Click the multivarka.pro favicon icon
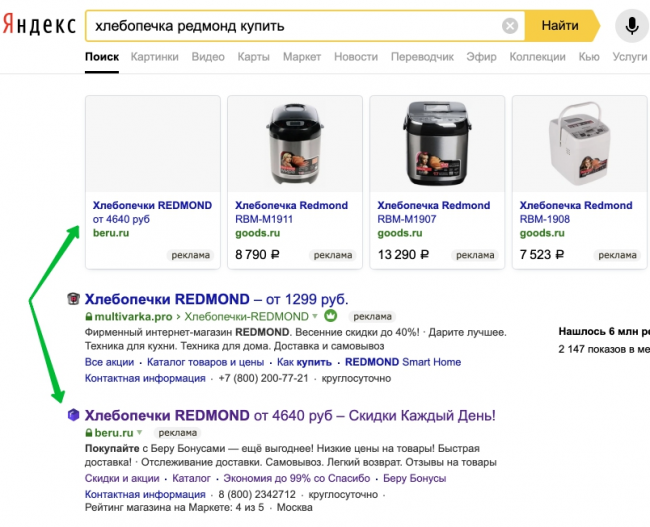 point(73,299)
